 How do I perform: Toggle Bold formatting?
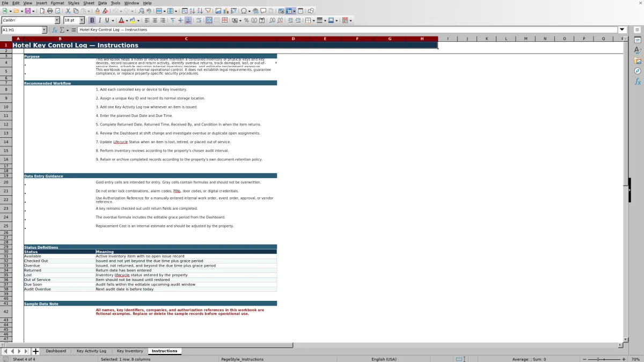click(92, 20)
